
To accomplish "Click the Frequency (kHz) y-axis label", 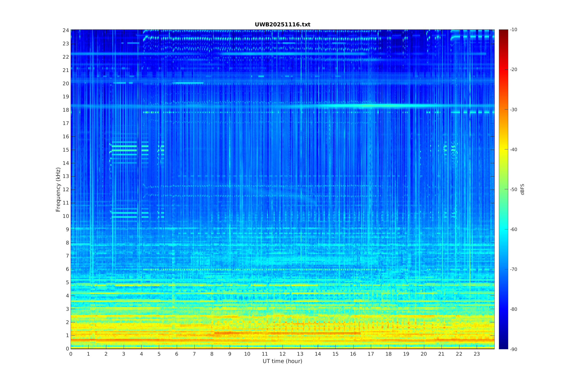I will click(58, 189).
